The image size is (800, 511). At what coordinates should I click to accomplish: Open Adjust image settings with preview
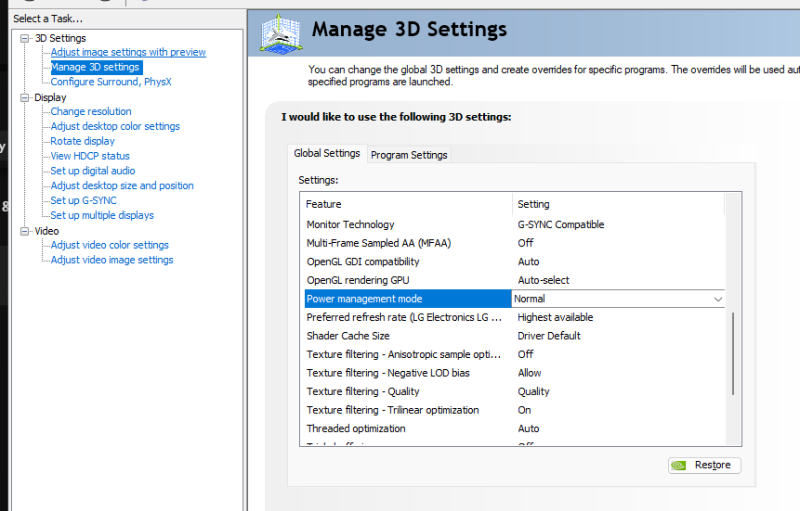tap(128, 52)
